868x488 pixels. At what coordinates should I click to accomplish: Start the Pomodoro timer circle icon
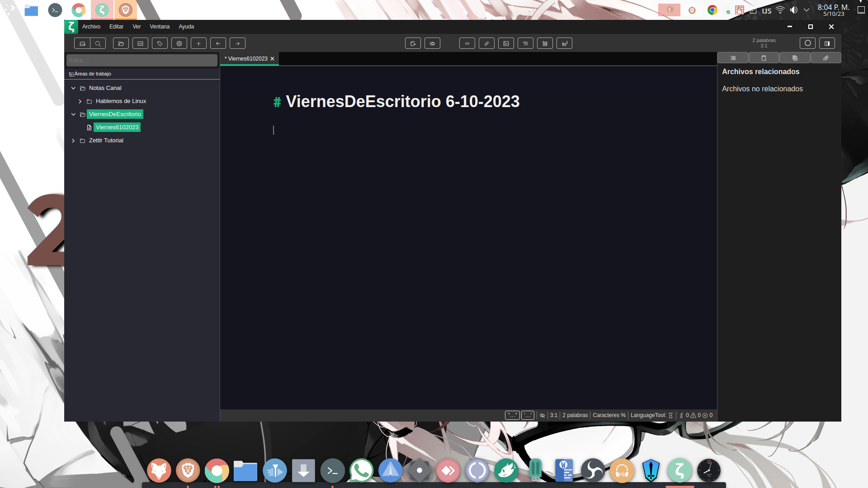807,43
